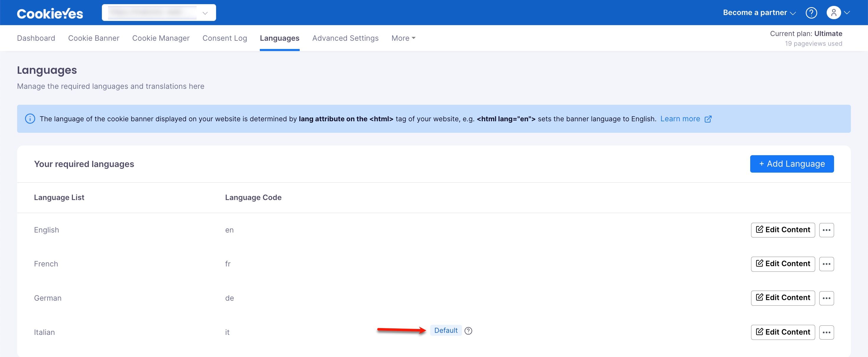Open more options for French row
Image resolution: width=868 pixels, height=357 pixels.
coord(826,264)
